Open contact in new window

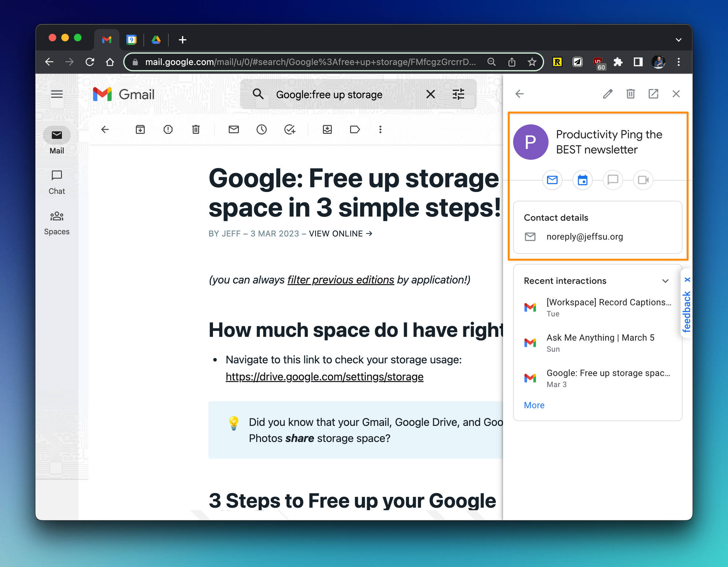[x=653, y=94]
